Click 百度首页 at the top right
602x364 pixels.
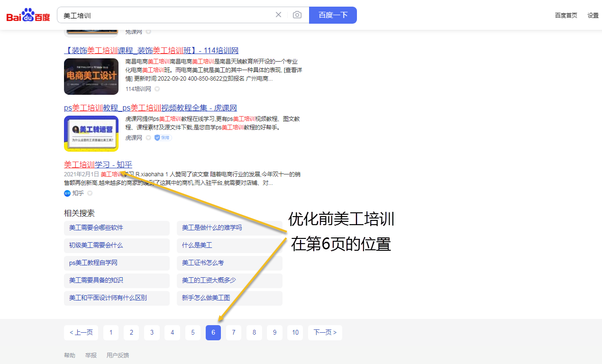tap(566, 15)
